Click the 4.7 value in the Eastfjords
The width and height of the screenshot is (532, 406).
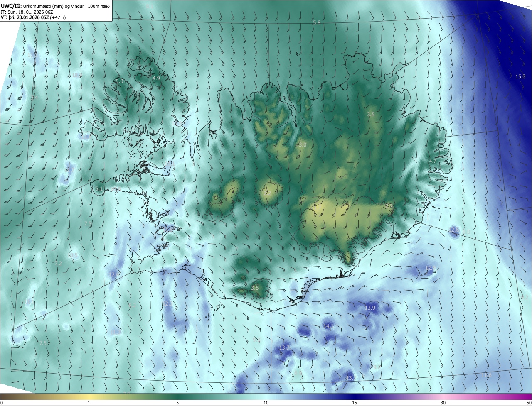[433, 161]
